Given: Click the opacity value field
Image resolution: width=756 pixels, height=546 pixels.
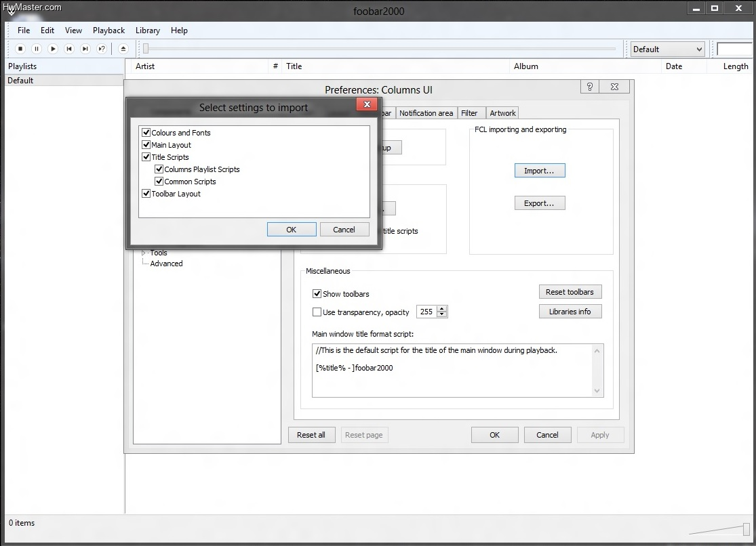Looking at the screenshot, I should coord(426,312).
